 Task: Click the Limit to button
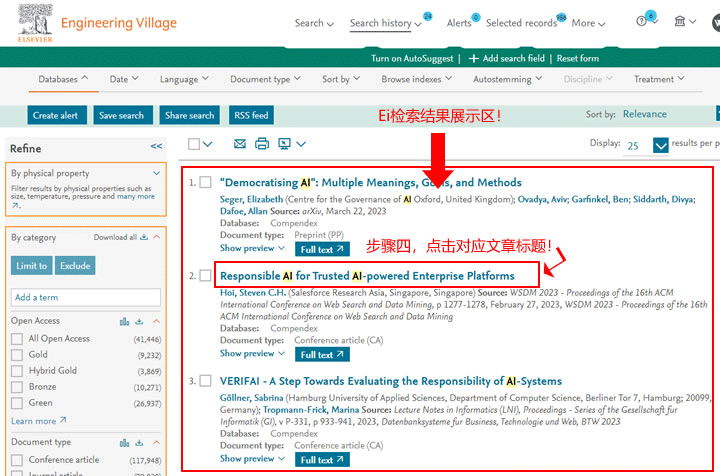coord(31,266)
